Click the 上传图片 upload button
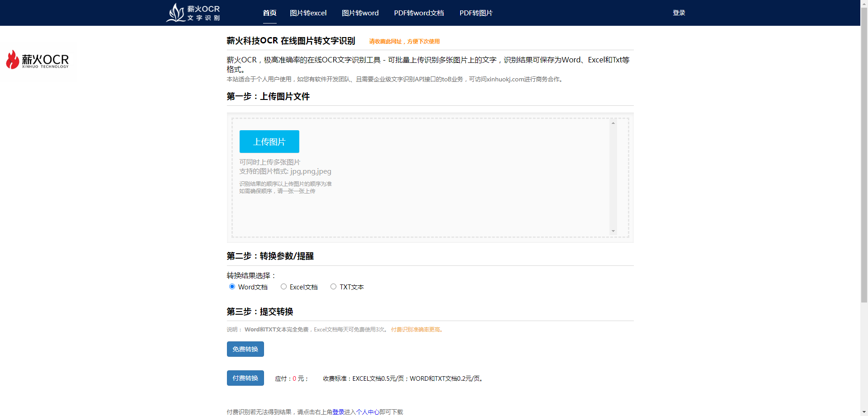868x416 pixels. (x=269, y=142)
